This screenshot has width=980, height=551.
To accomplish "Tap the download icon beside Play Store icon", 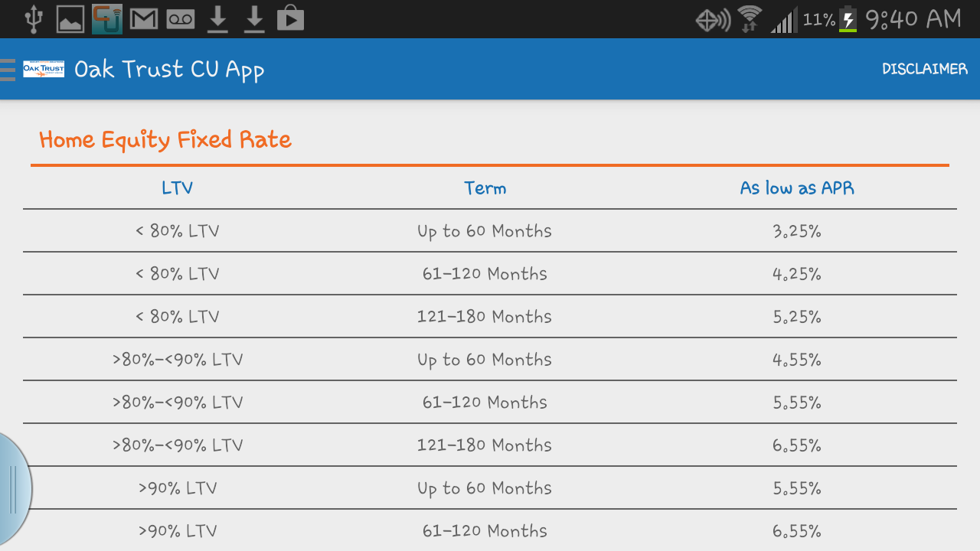I will click(x=254, y=19).
